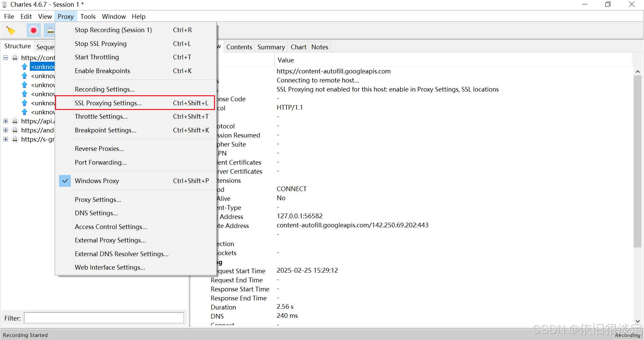
Task: Open the View menu
Action: click(x=45, y=16)
